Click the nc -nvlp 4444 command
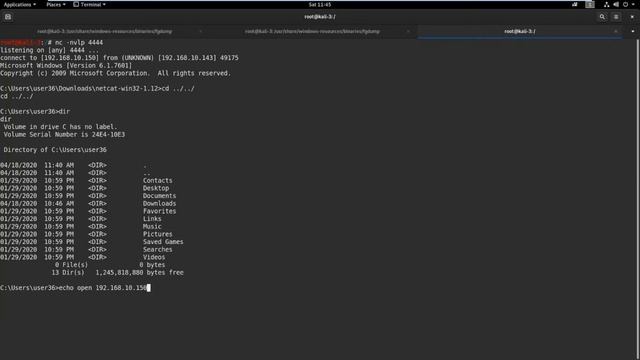The image size is (640, 360). click(79, 42)
